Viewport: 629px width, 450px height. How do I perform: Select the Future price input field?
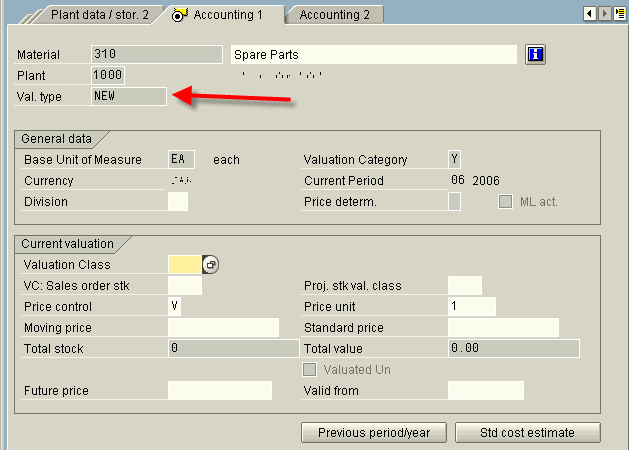click(219, 391)
